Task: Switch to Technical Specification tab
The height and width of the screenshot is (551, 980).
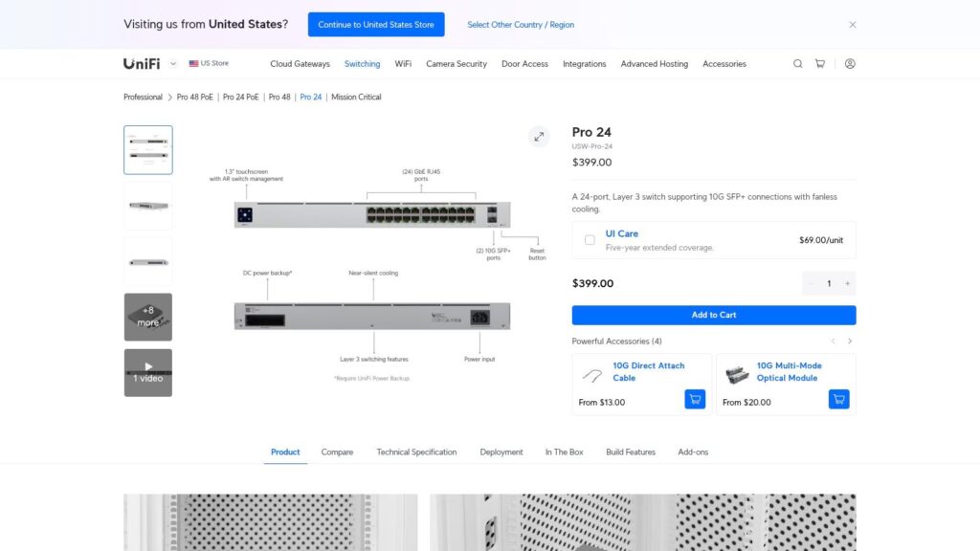Action: tap(416, 452)
